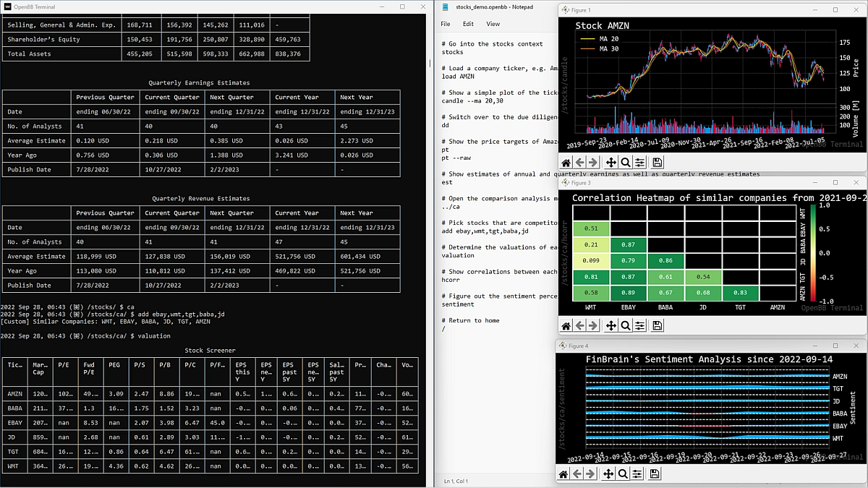Screen dimensions: 868x488
Task: Open Configure subplots in Figure 4
Action: pyautogui.click(x=637, y=474)
